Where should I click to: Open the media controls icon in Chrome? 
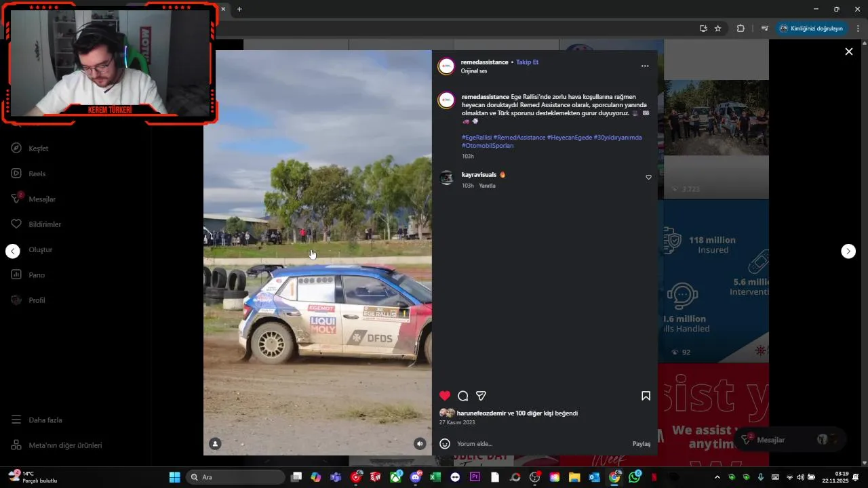pyautogui.click(x=764, y=28)
